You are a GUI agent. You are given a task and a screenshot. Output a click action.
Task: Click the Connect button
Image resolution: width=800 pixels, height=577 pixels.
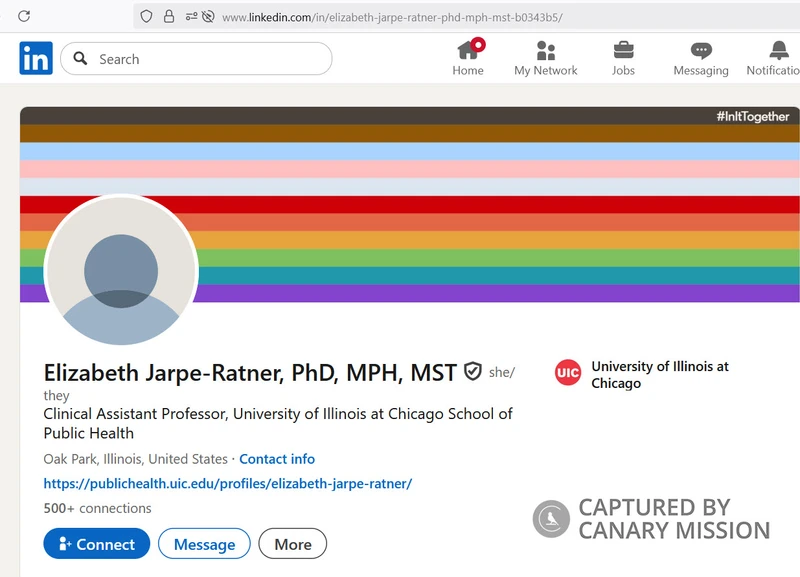tap(97, 544)
